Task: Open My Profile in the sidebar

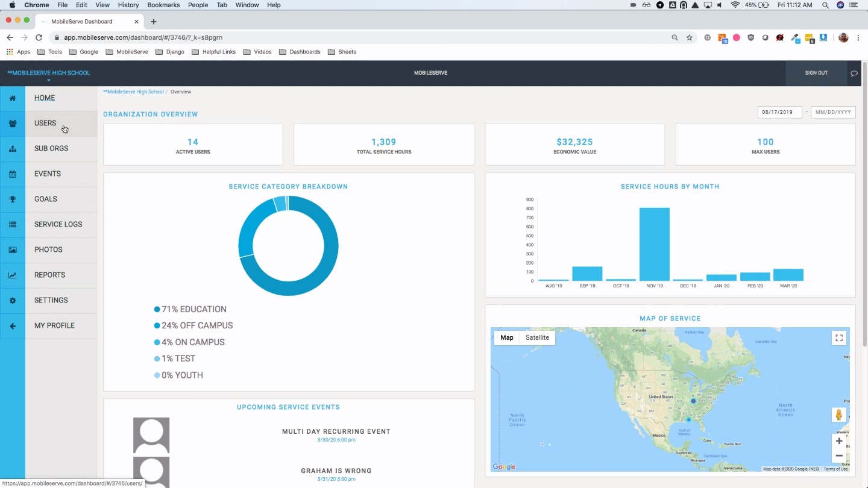Action: 54,325
